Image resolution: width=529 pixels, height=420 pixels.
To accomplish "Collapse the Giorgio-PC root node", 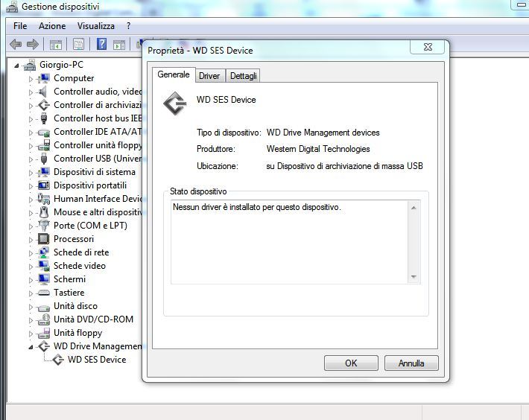I will pyautogui.click(x=16, y=66).
